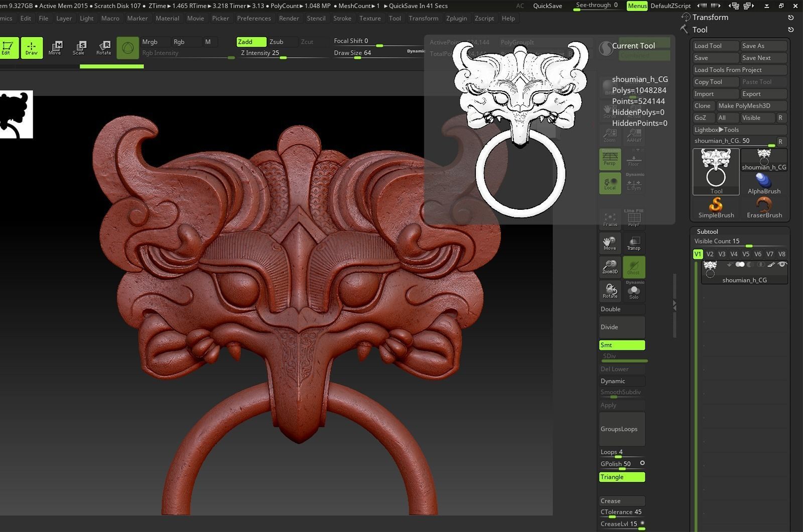This screenshot has width=803, height=532.
Task: Toggle Persp perspective view
Action: pyautogui.click(x=610, y=159)
